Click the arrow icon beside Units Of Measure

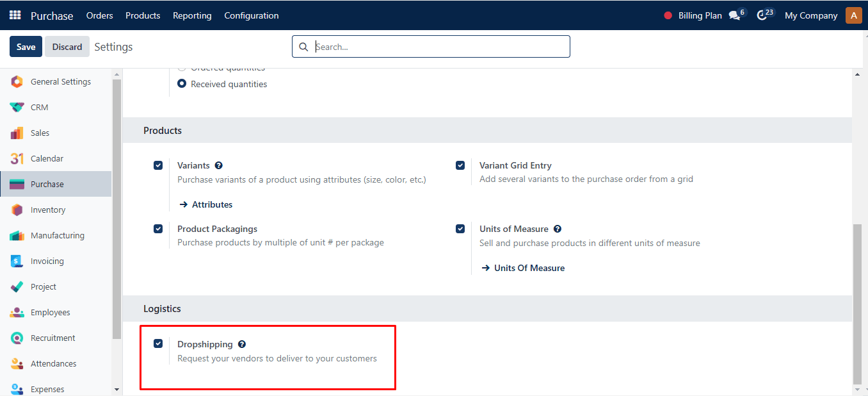(x=486, y=268)
